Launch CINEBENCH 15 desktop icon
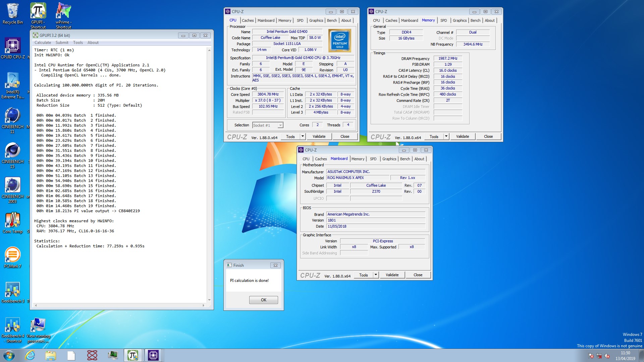Image resolution: width=644 pixels, height=362 pixels. (13, 156)
